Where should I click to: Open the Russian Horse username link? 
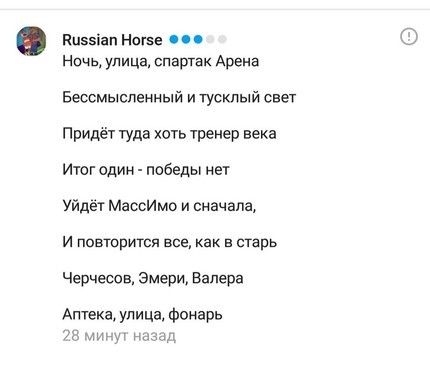[x=112, y=40]
